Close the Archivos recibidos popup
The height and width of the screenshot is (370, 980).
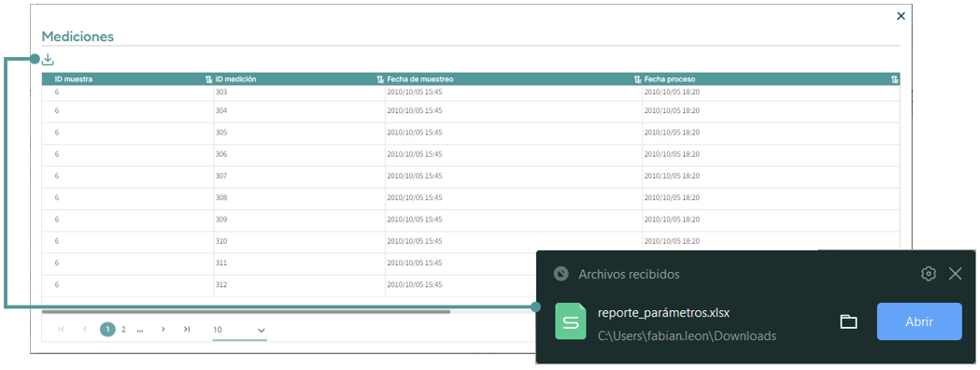(955, 274)
